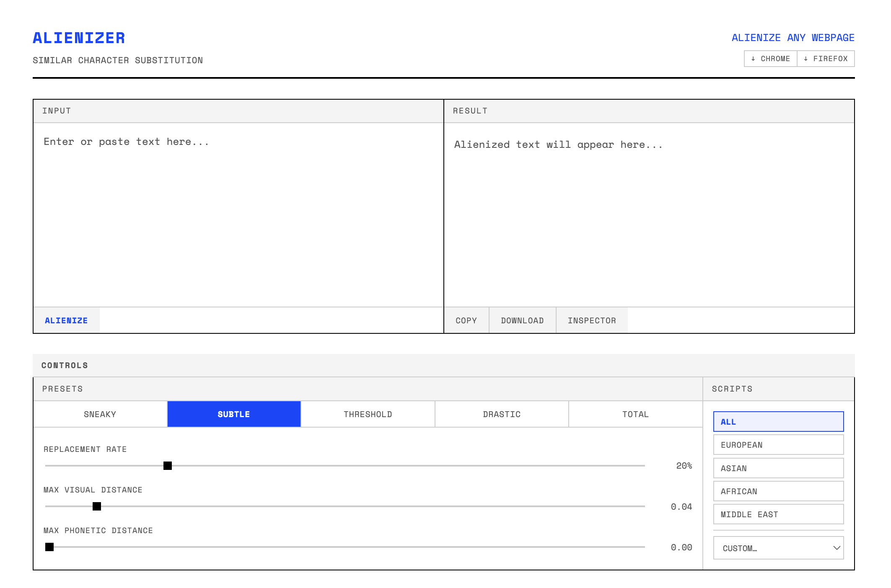The height and width of the screenshot is (588, 891).
Task: Copy the alienized result
Action: click(466, 320)
